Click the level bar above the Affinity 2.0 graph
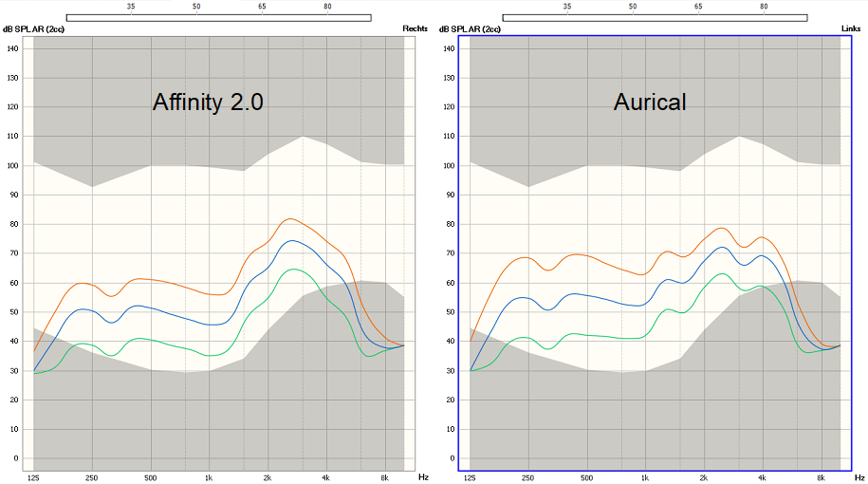The image size is (868, 484). click(218, 17)
